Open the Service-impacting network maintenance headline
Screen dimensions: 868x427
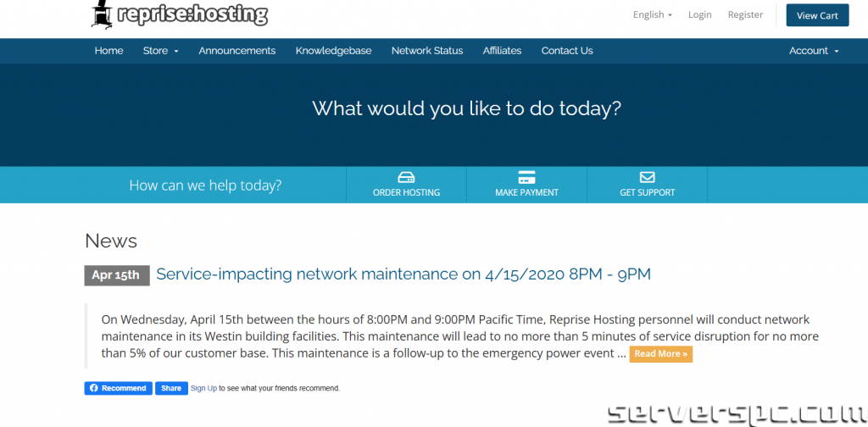click(403, 274)
